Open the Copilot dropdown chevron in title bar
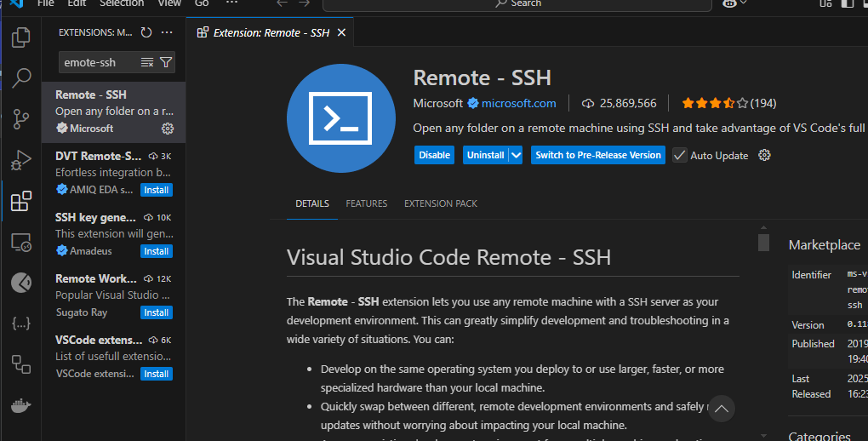 (744, 3)
